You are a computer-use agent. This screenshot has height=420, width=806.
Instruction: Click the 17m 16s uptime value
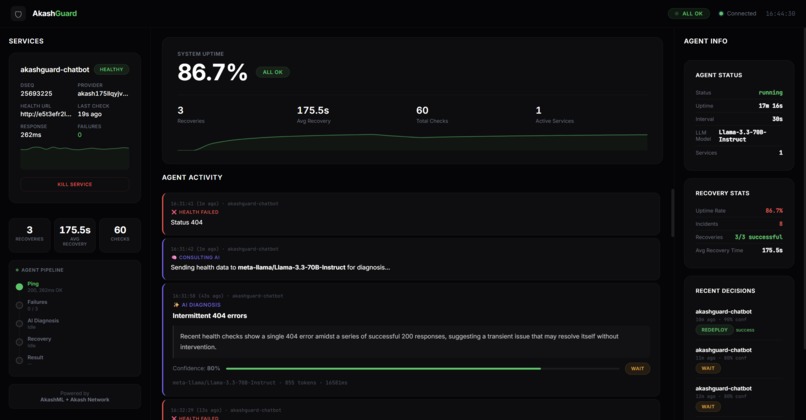click(771, 106)
